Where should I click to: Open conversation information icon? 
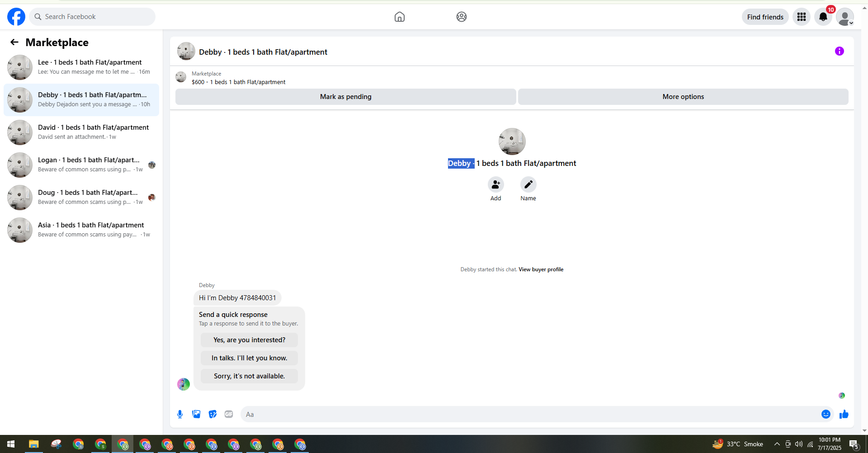(840, 51)
